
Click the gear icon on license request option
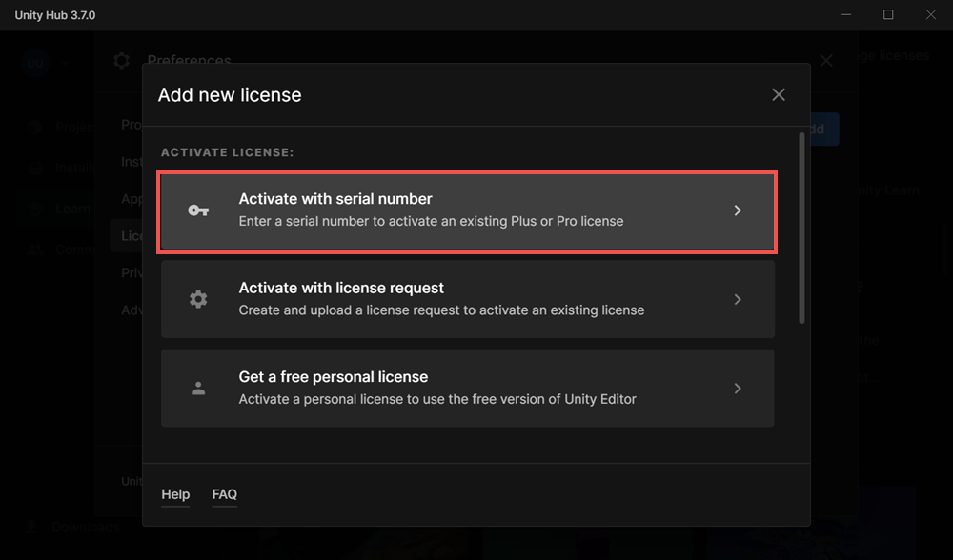pos(197,298)
